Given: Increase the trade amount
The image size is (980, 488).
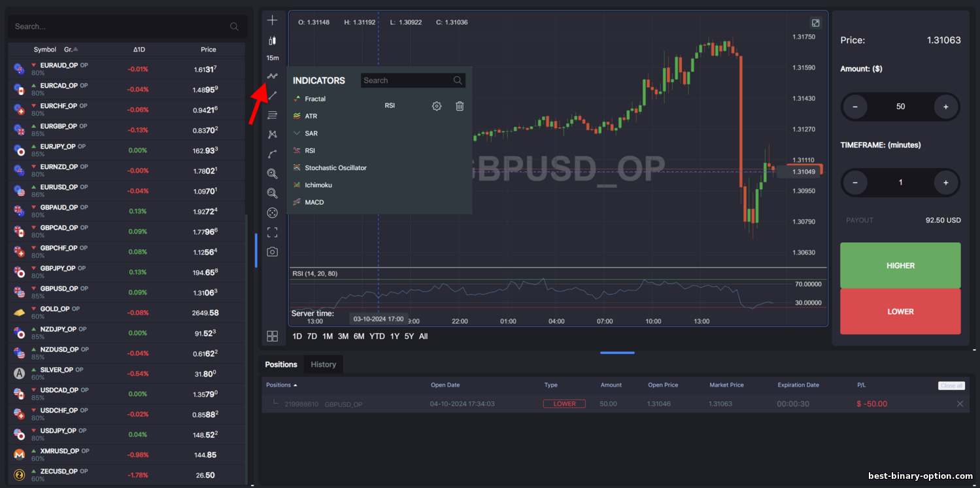Looking at the screenshot, I should tap(945, 107).
